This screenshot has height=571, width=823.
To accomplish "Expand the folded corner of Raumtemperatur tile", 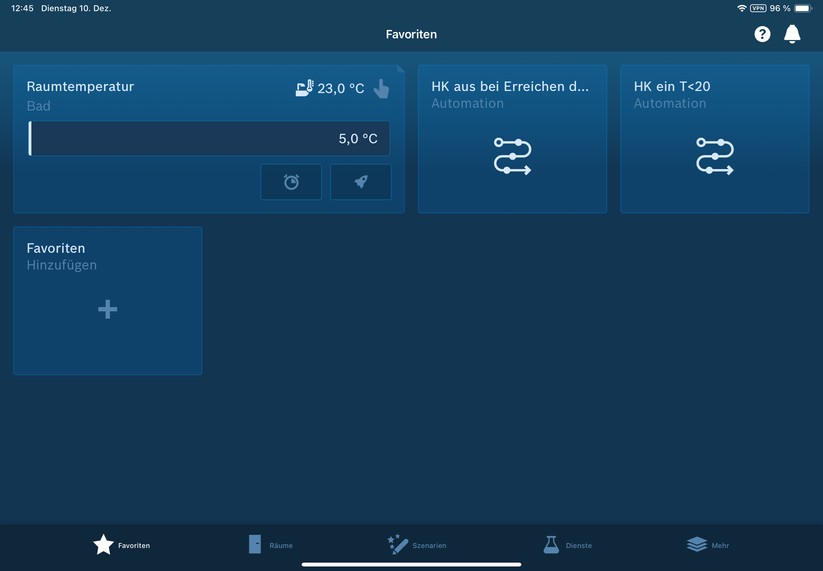I will (399, 70).
